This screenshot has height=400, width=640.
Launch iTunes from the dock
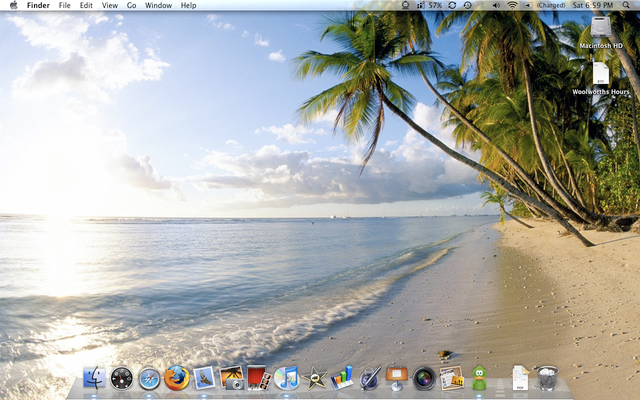click(287, 377)
